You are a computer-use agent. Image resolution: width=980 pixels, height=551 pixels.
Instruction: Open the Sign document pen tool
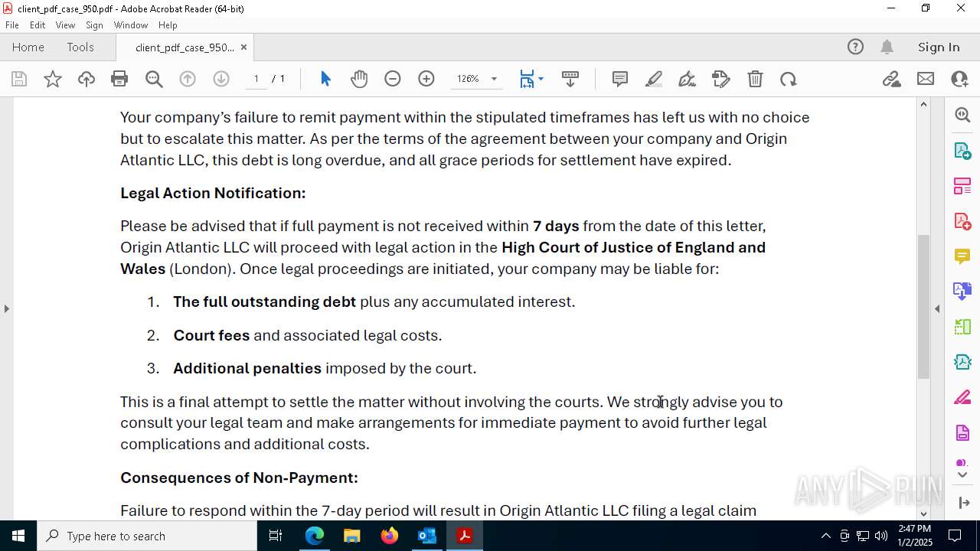tap(688, 79)
